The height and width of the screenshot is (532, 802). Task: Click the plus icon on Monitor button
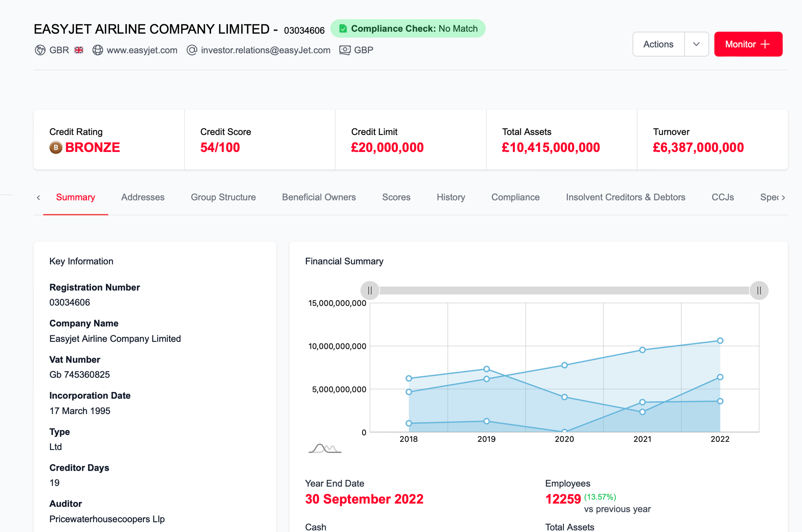click(765, 44)
